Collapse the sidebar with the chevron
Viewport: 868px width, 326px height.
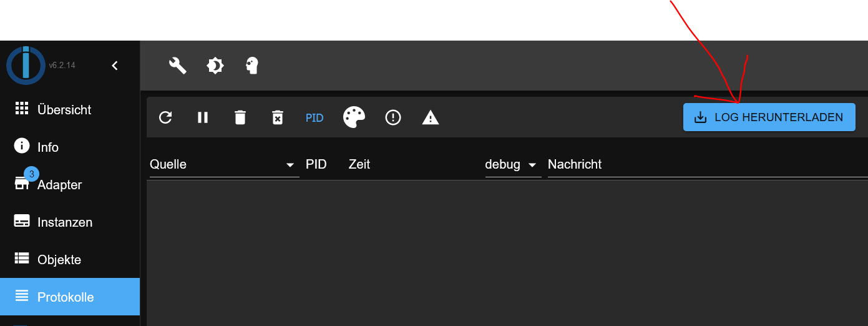pos(115,66)
